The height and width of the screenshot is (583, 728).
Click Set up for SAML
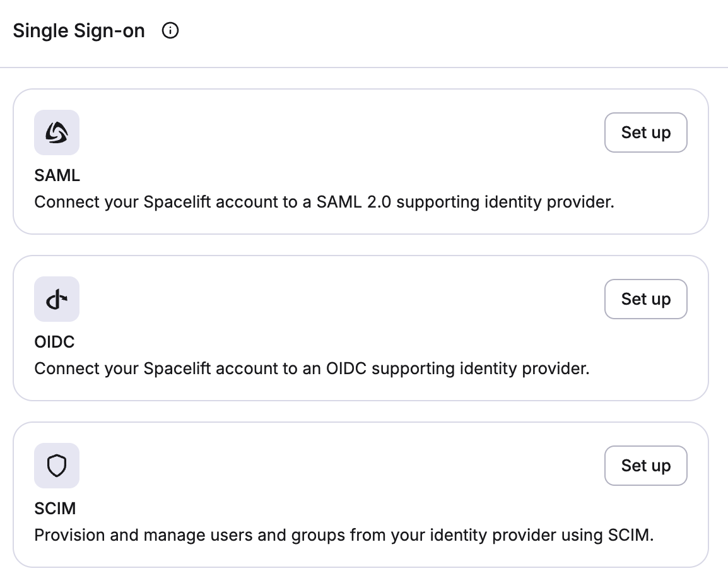pyautogui.click(x=645, y=132)
